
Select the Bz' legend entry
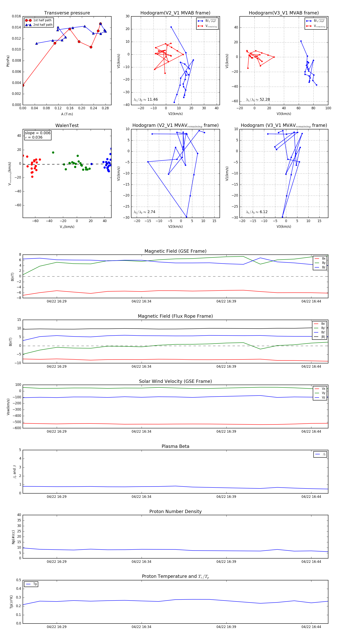[320, 332]
